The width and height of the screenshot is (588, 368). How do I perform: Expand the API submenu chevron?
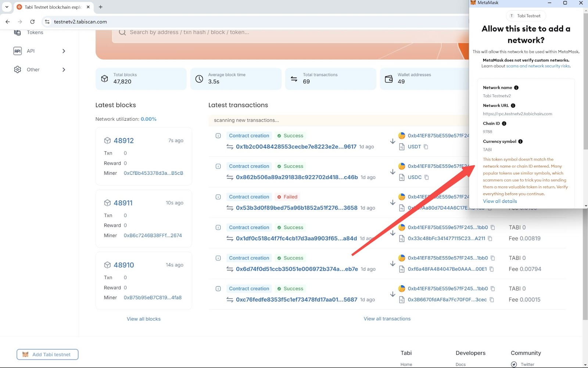pyautogui.click(x=64, y=51)
